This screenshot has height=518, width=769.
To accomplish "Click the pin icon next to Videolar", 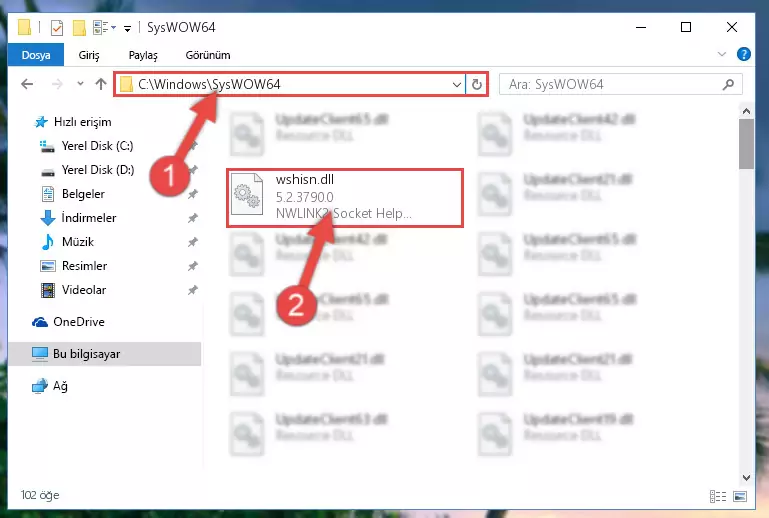I will tap(192, 290).
